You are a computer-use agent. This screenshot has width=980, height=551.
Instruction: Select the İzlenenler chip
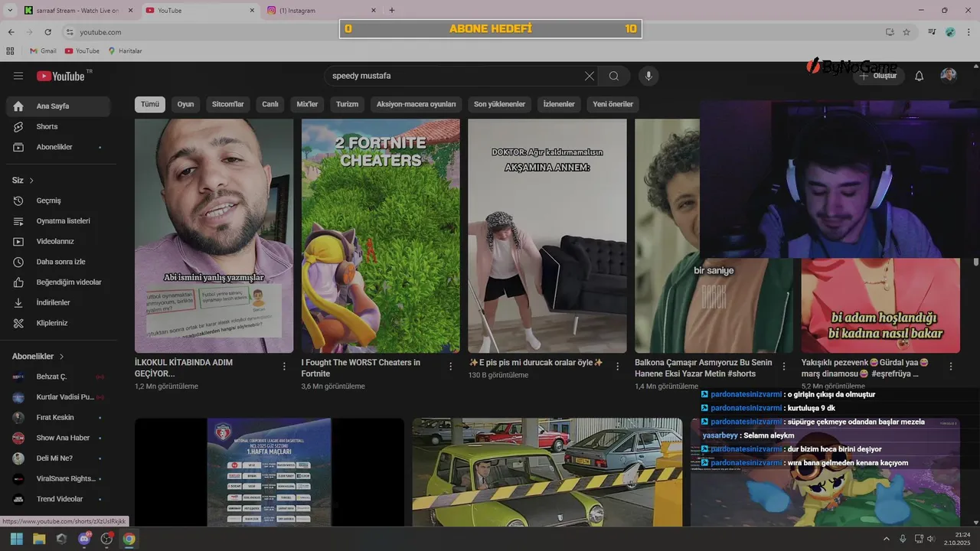[x=559, y=104]
